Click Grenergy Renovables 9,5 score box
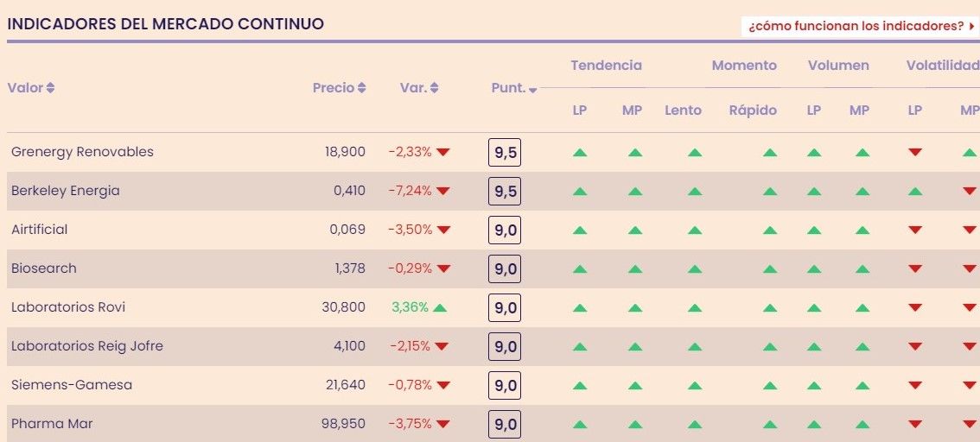 point(505,153)
